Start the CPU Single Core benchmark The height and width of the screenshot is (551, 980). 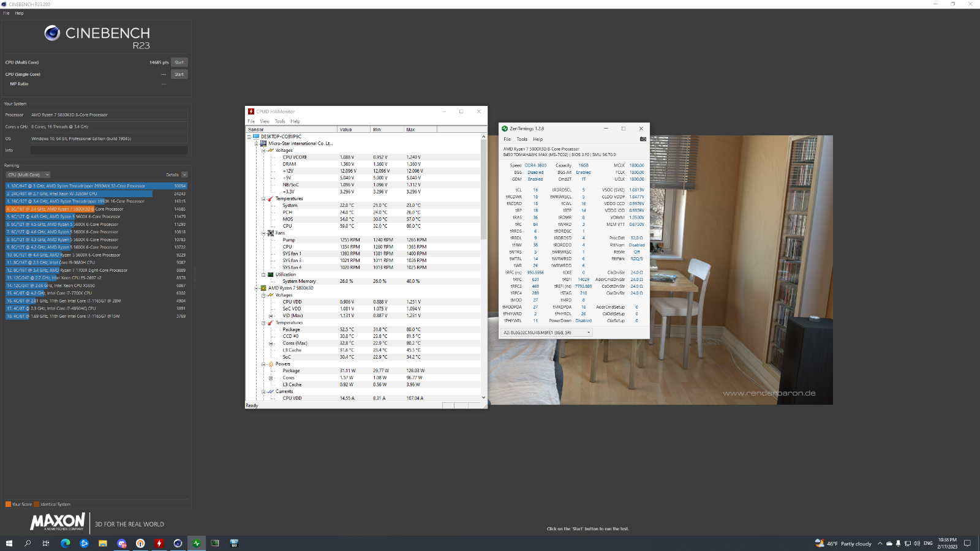click(x=179, y=75)
